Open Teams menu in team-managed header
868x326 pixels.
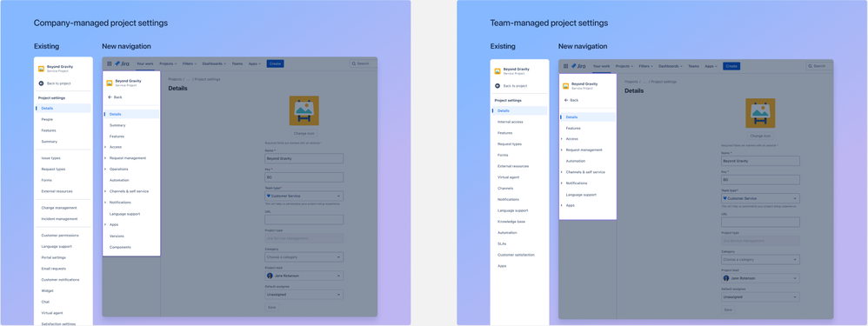point(693,66)
